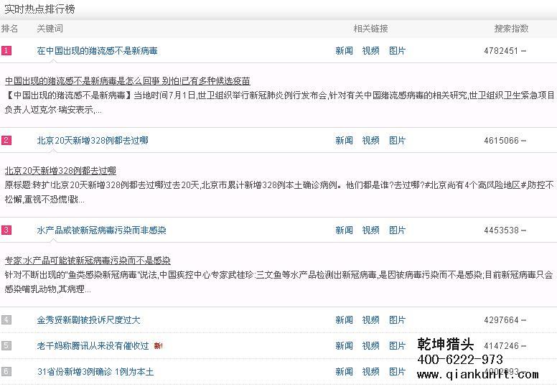Click the search index 4782451
The height and width of the screenshot is (392, 557).
tap(501, 51)
